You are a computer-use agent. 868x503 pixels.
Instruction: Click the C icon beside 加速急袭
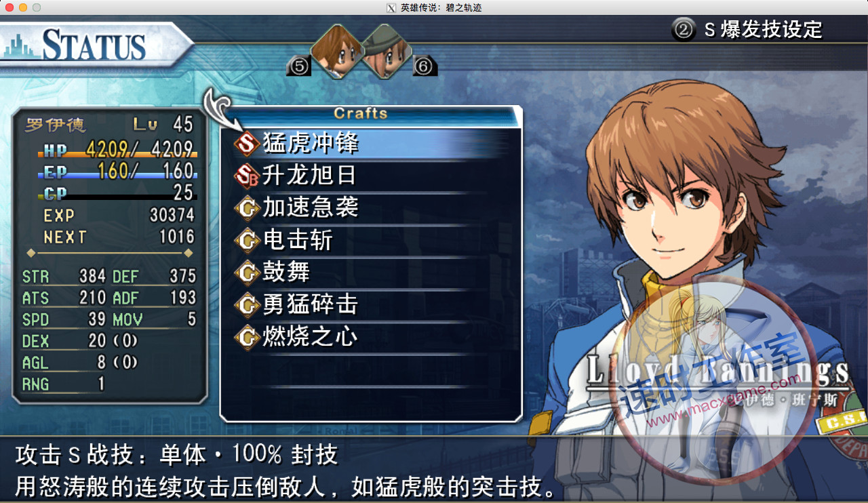[x=247, y=208]
